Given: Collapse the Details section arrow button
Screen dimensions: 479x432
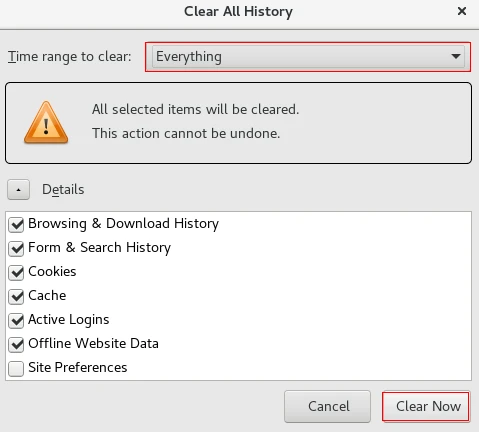Looking at the screenshot, I should [x=18, y=190].
